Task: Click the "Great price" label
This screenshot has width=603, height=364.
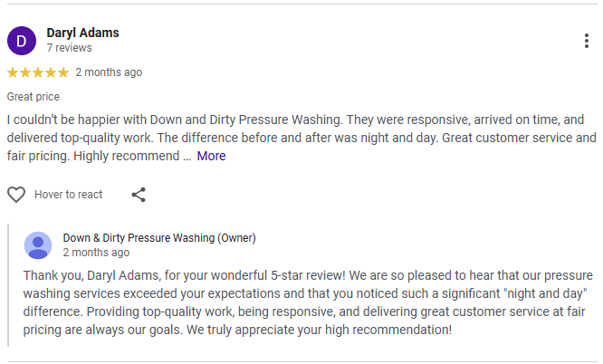Action: (33, 97)
